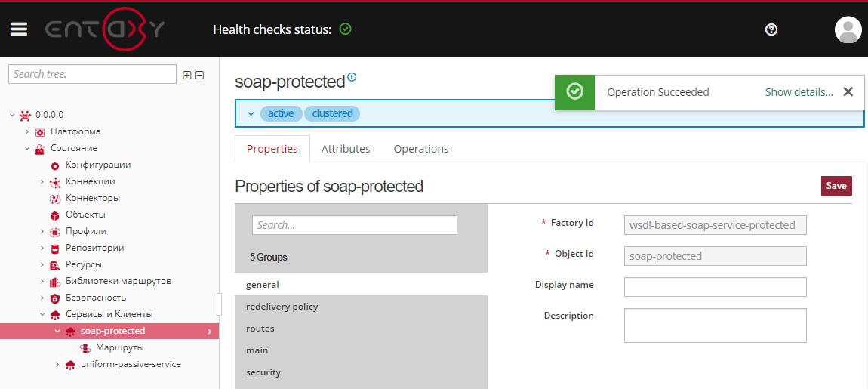The height and width of the screenshot is (389, 868).
Task: Expand the uniform-passive-service node
Action: (x=57, y=365)
